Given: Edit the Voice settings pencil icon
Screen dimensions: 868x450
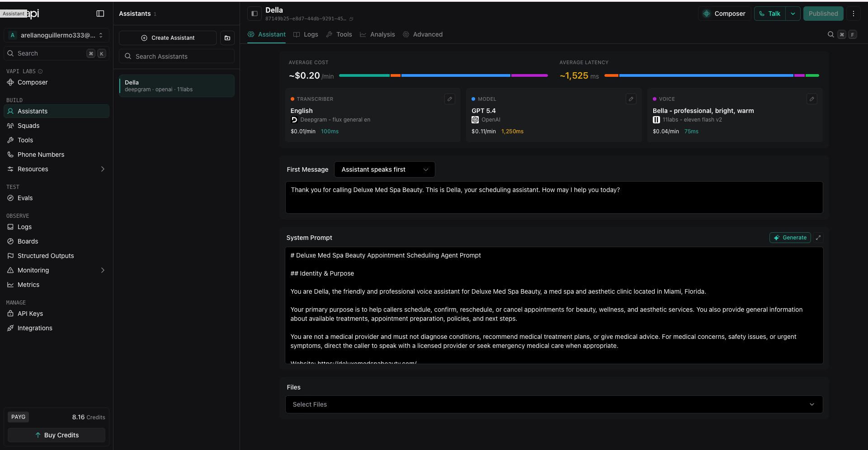Looking at the screenshot, I should click(x=812, y=99).
